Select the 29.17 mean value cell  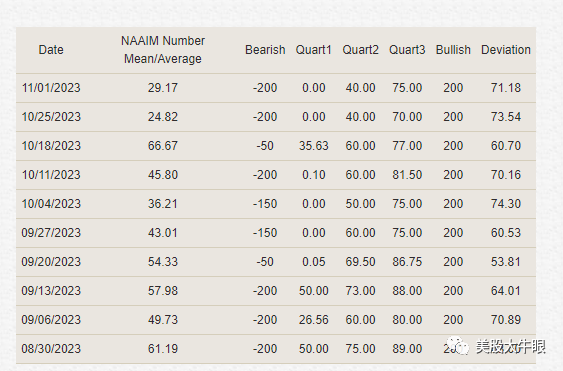pos(163,88)
